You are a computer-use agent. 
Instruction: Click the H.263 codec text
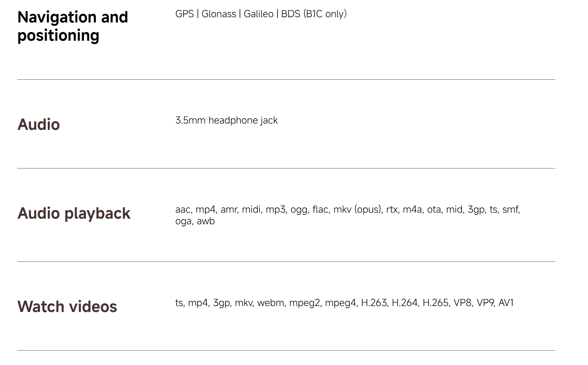374,303
